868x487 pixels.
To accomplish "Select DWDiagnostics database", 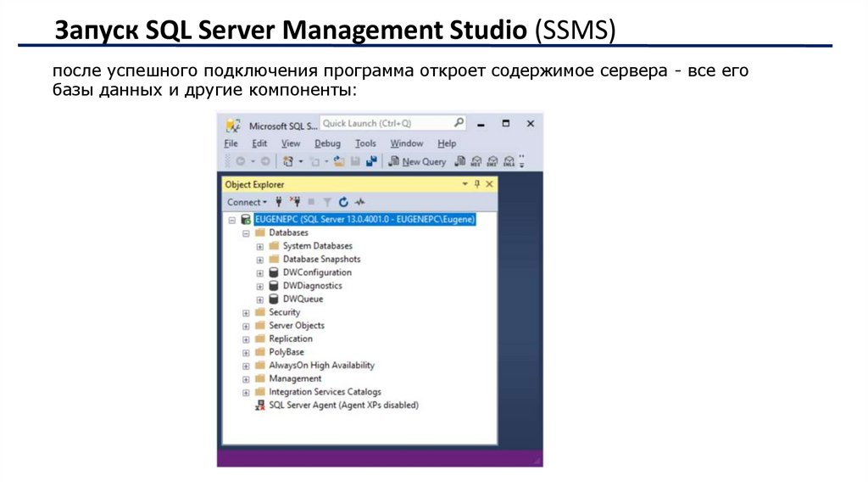I will tap(312, 286).
